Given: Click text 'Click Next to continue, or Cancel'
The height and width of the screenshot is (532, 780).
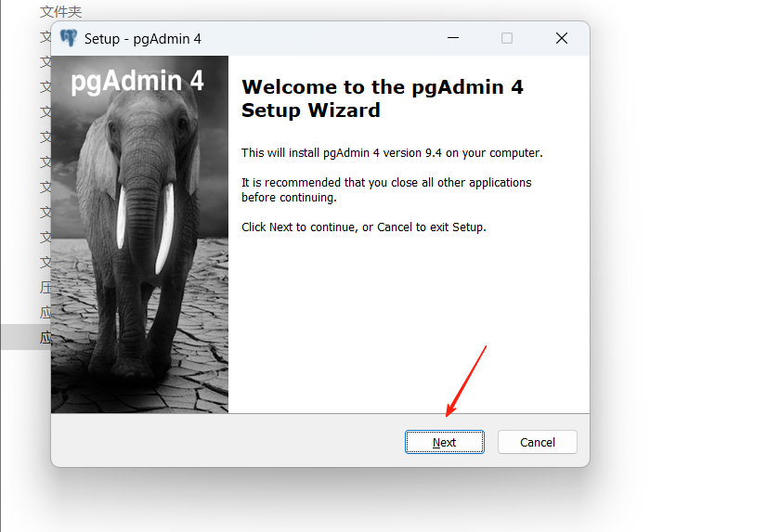Looking at the screenshot, I should (x=327, y=227).
